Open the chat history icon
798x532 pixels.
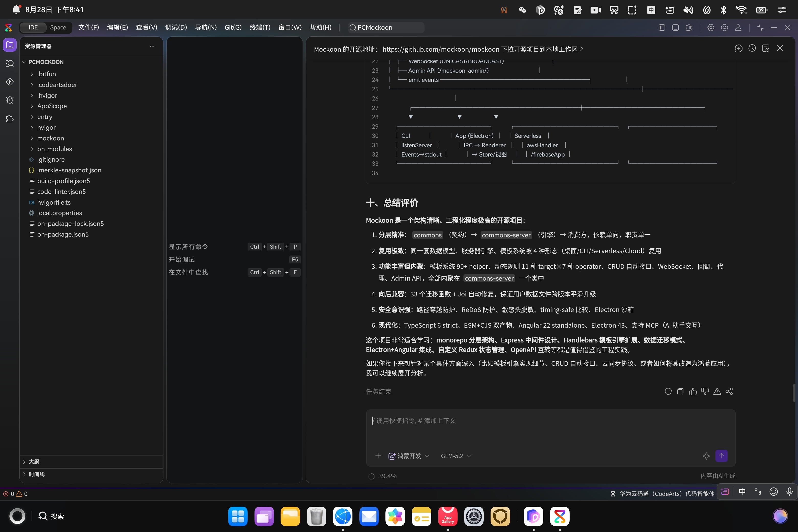pos(752,49)
